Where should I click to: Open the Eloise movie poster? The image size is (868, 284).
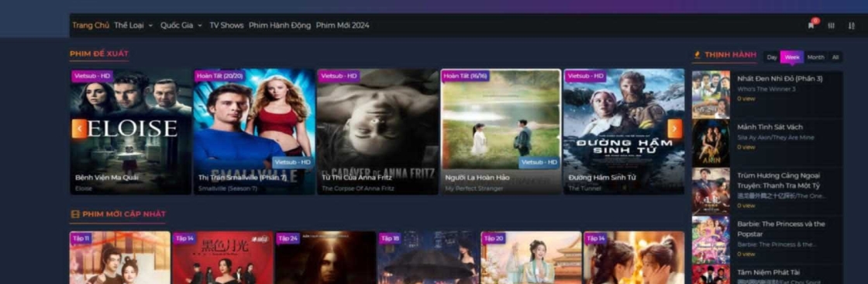coord(131,131)
